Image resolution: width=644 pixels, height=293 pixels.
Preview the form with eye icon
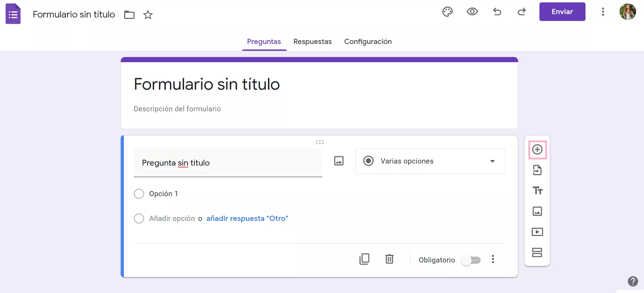click(472, 12)
